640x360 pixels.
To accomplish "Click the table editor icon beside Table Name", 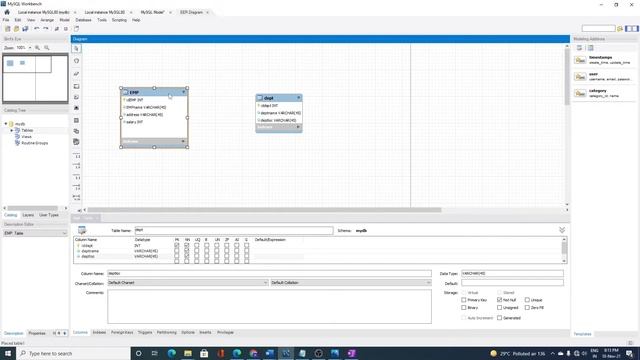I will point(82,230).
